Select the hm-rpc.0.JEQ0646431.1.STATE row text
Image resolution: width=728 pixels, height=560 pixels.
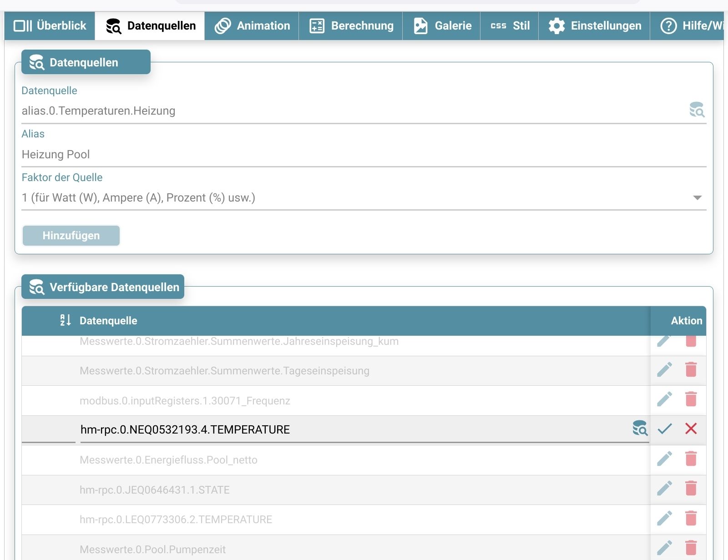coord(155,490)
